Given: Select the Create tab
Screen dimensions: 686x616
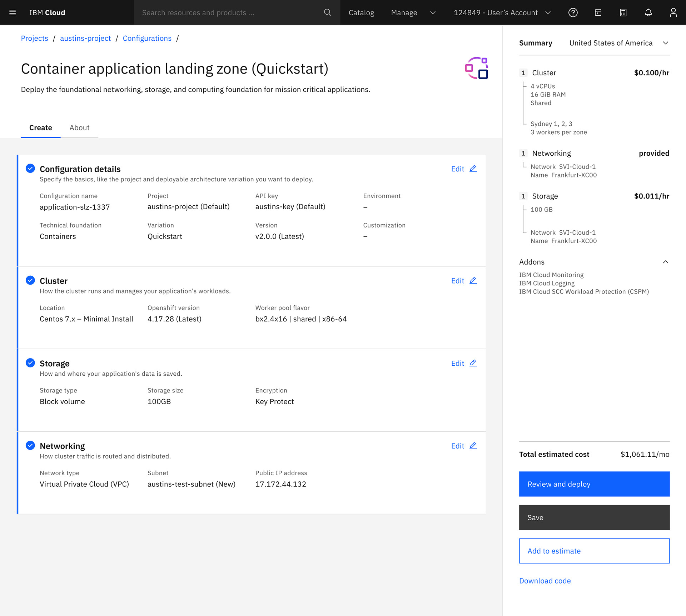Looking at the screenshot, I should [41, 127].
